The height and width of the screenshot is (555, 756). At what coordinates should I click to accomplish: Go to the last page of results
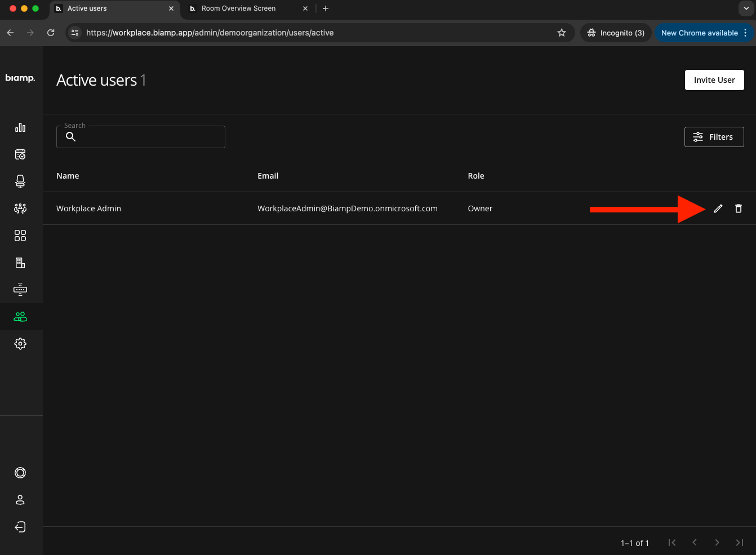(x=740, y=543)
